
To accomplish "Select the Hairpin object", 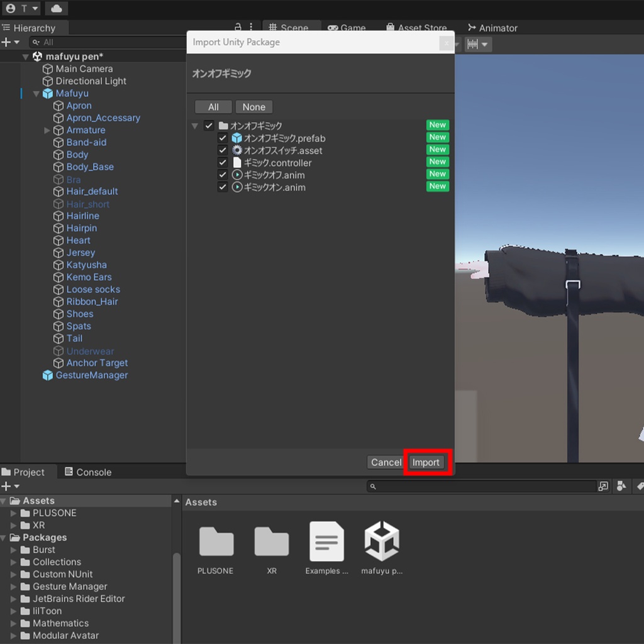I will coord(81,228).
